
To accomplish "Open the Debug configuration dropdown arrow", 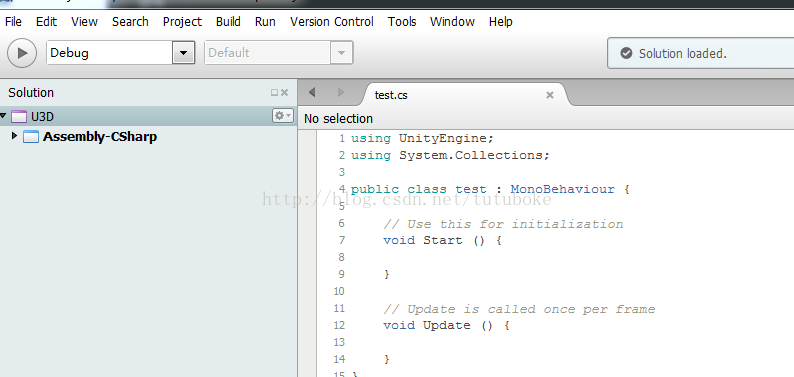I will coord(183,53).
